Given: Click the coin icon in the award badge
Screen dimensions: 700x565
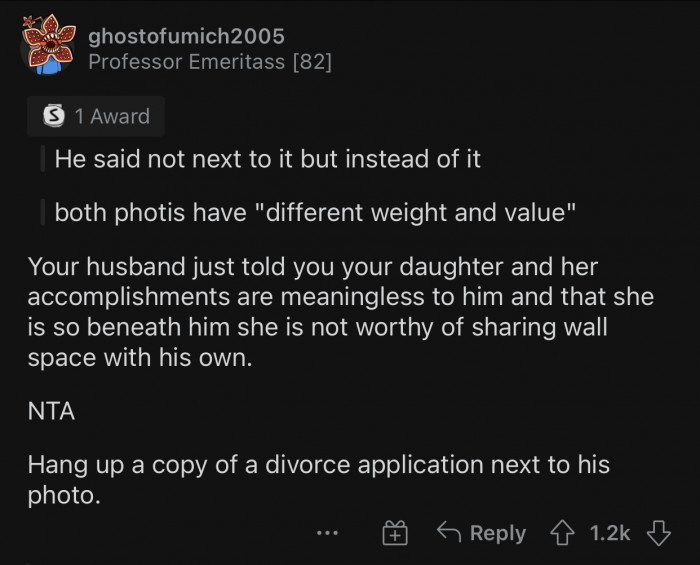Looking at the screenshot, I should coord(55,116).
